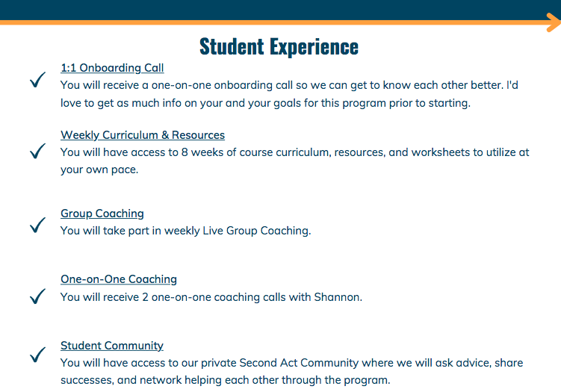Follow the Group Coaching underlined heading
Screen dimensions: 561x392
[x=102, y=213]
